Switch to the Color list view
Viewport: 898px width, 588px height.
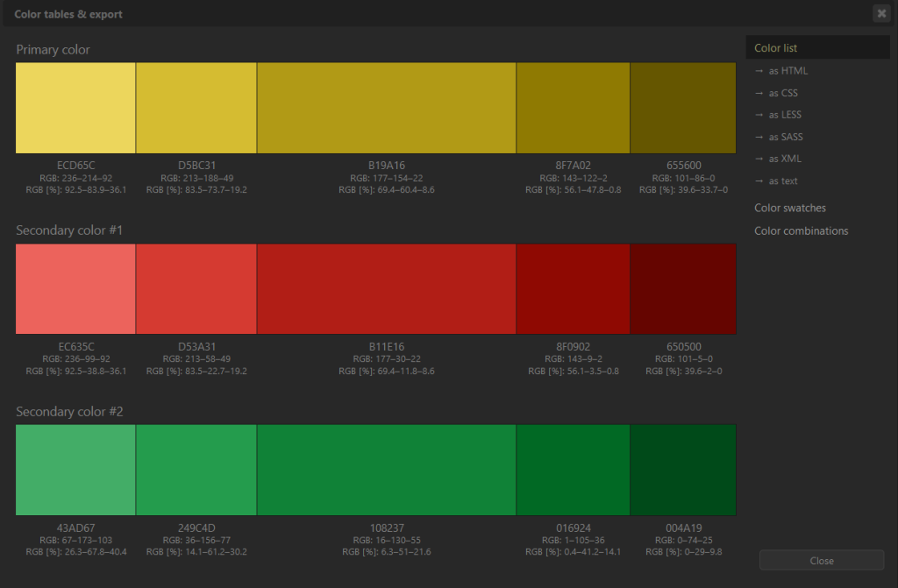pyautogui.click(x=775, y=47)
